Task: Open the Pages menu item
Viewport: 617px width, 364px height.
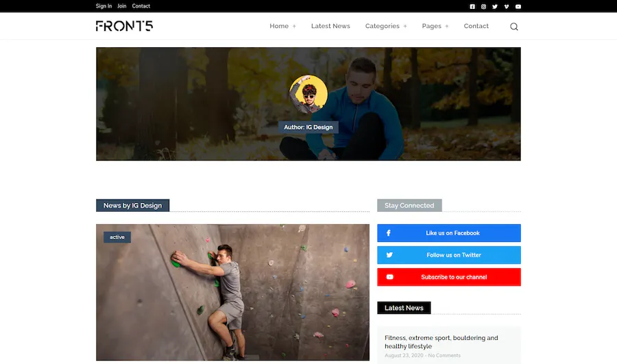Action: (x=432, y=26)
